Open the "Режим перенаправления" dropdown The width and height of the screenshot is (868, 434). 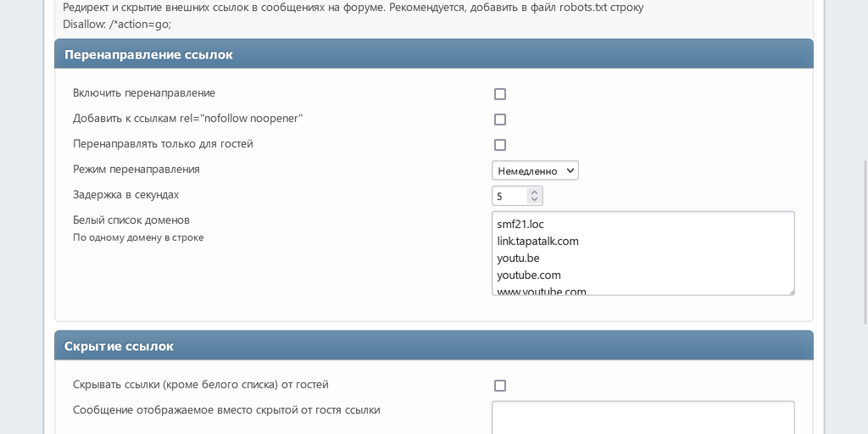535,170
